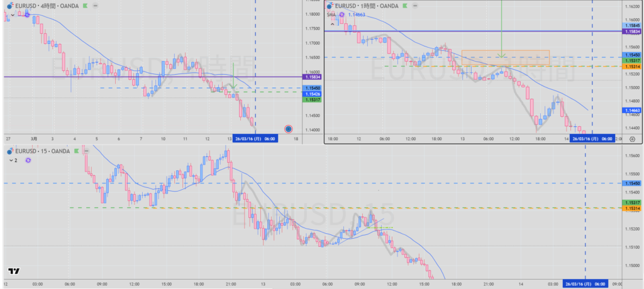The image size is (644, 289).
Task: Open price scale settings gear on 1時間 chart
Action: point(631,139)
